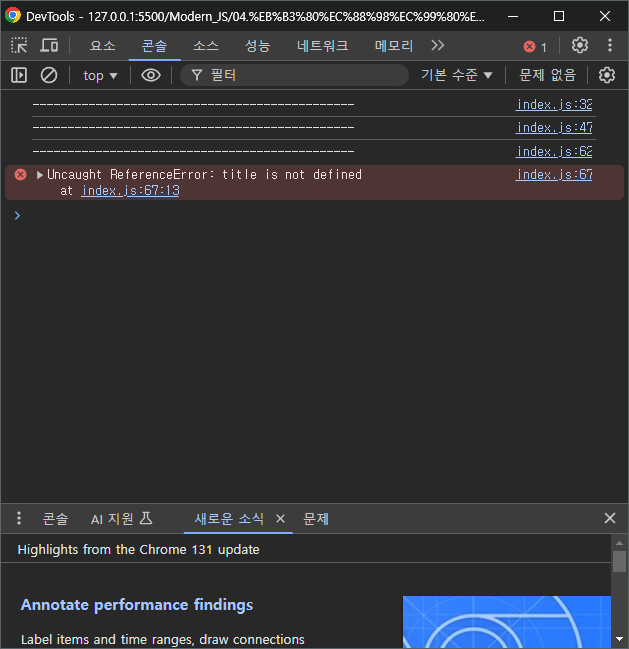The height and width of the screenshot is (649, 629).
Task: Toggle the device toolbar icon
Action: click(49, 45)
